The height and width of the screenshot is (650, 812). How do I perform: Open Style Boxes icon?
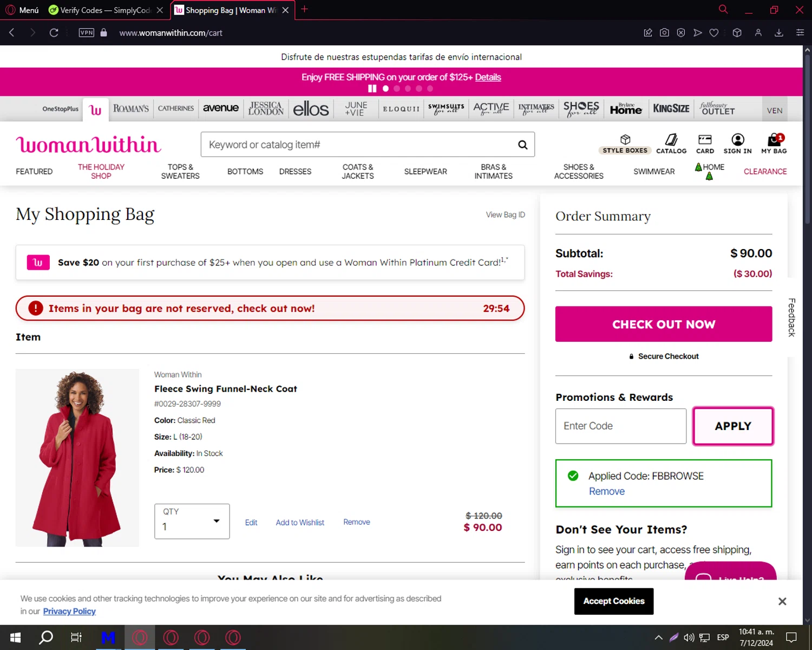coord(625,144)
